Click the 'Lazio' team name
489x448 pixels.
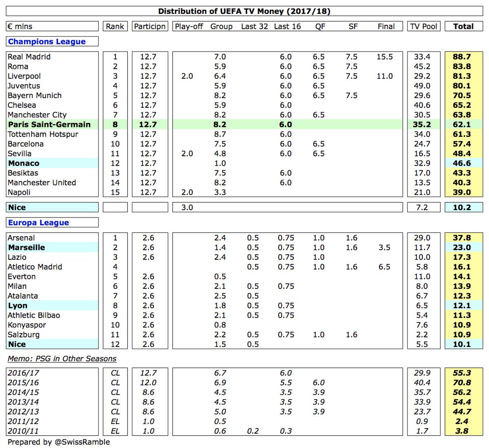pos(17,257)
